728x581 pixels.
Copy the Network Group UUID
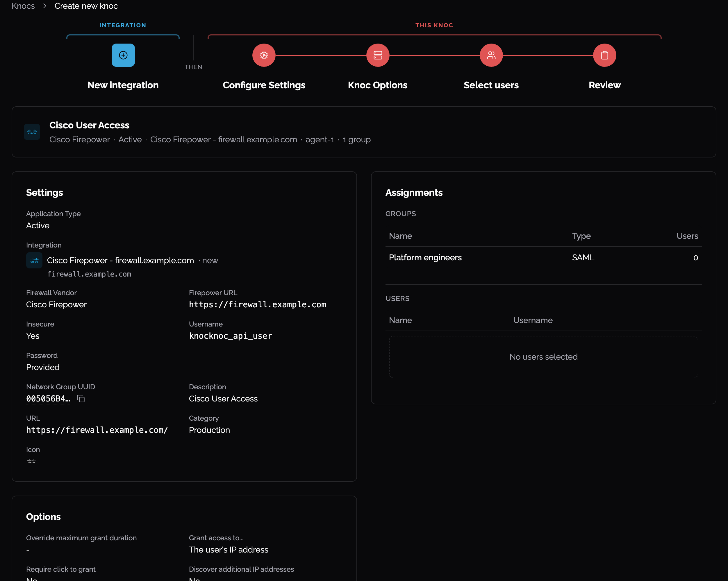click(81, 399)
